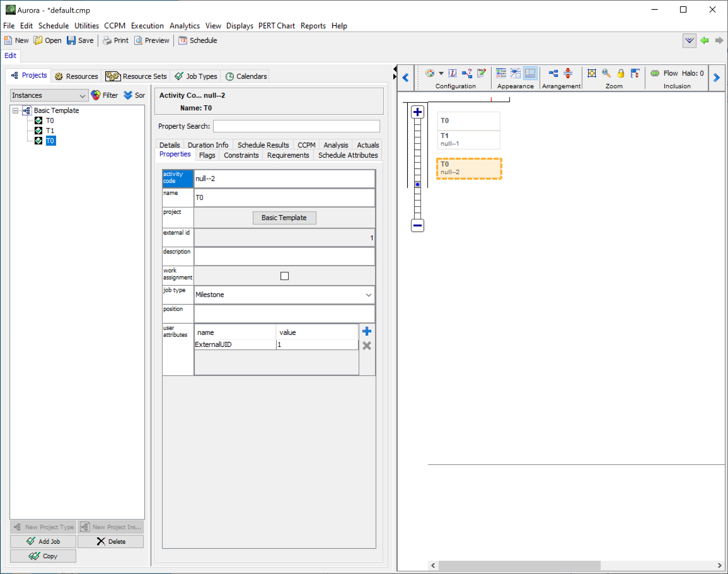
Task: Click the Add Job button
Action: tap(43, 541)
